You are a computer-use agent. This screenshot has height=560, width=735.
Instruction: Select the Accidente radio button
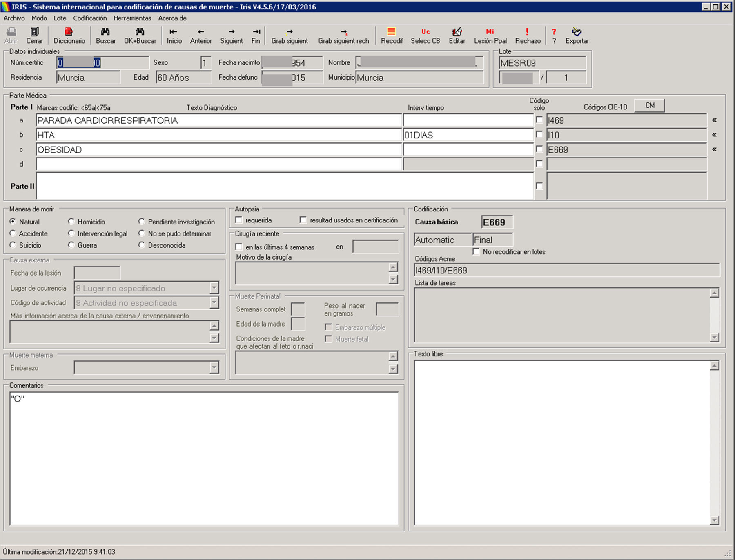pos(13,233)
